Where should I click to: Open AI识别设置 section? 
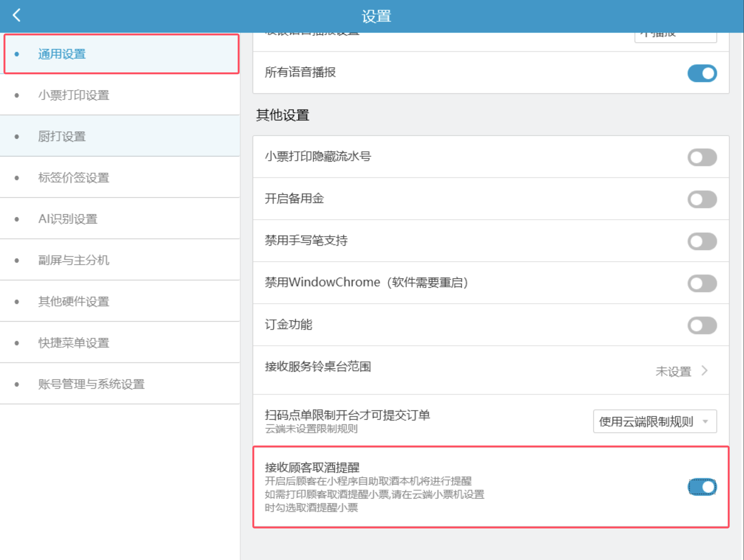click(68, 219)
